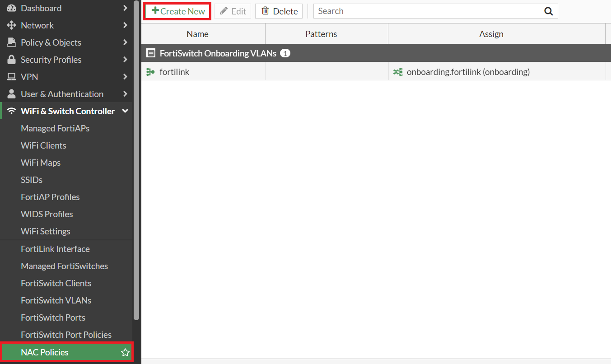Click the onboarding VLAN icon in Assign column
Screen dimensions: 611x364
[x=398, y=72]
